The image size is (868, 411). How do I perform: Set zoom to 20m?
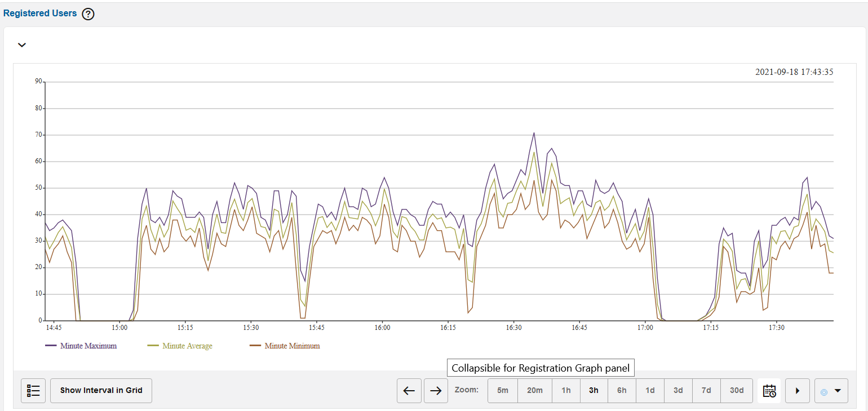pos(535,391)
